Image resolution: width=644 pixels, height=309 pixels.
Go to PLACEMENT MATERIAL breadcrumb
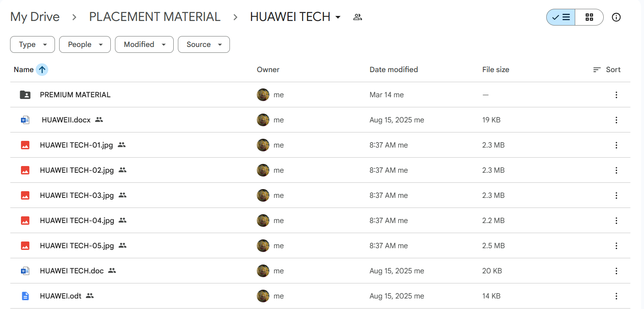pyautogui.click(x=155, y=17)
